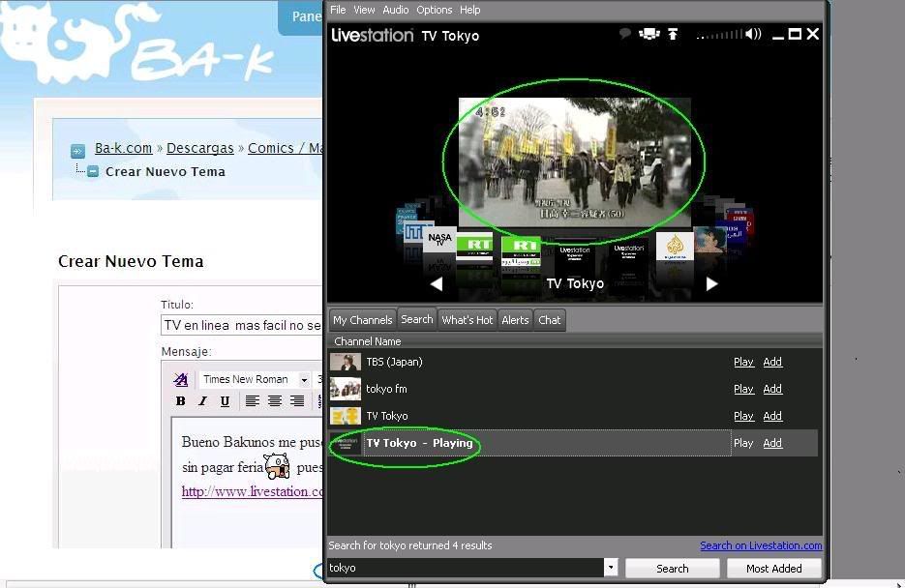Open the File menu in Livestation
This screenshot has height=588, width=905.
(338, 10)
